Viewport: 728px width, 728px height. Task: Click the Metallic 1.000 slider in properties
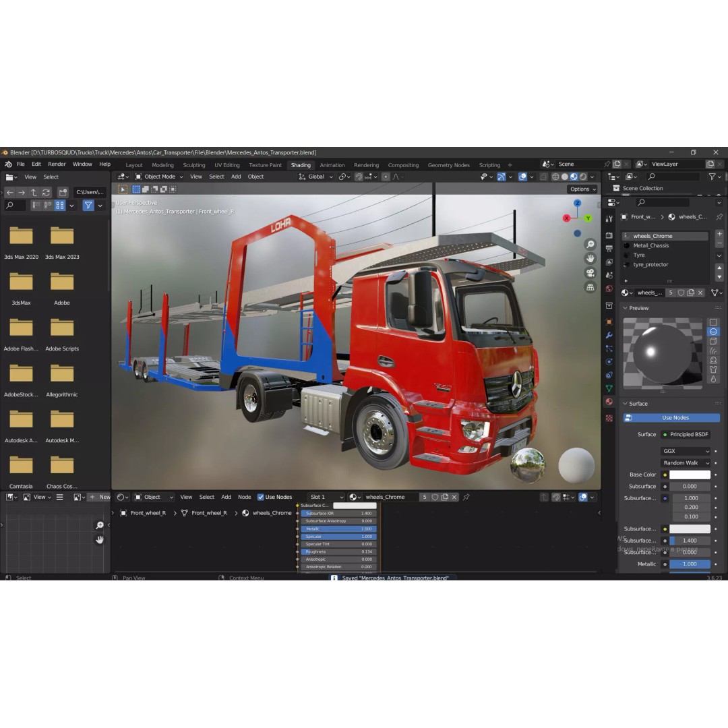(690, 565)
